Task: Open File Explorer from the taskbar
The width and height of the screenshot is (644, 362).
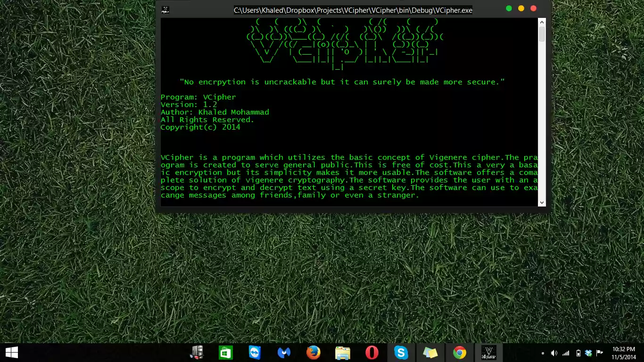Action: [342, 352]
